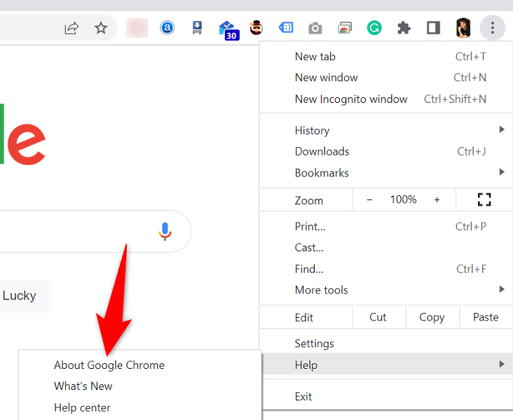Toggle the side panel icon
The width and height of the screenshot is (513, 420).
433,28
